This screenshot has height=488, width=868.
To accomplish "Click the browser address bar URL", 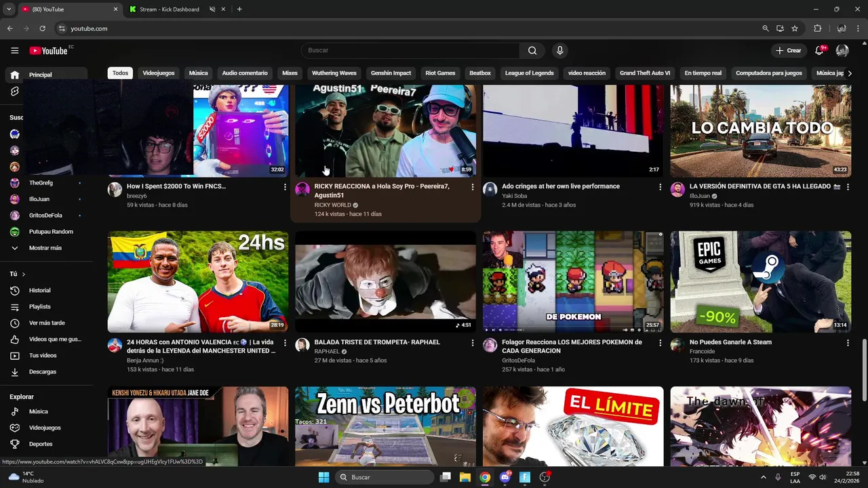I will tap(89, 28).
